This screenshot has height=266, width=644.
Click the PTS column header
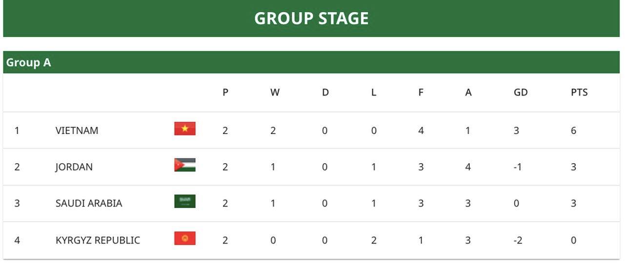[579, 93]
